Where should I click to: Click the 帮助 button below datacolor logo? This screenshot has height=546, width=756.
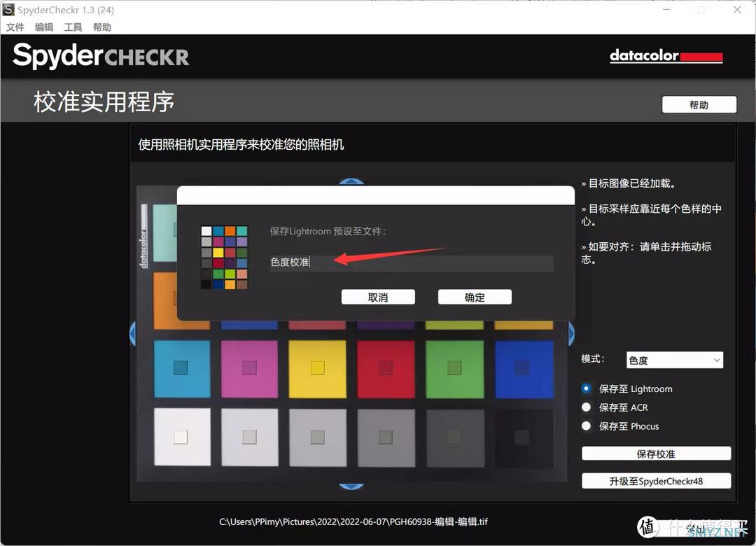[x=699, y=105]
